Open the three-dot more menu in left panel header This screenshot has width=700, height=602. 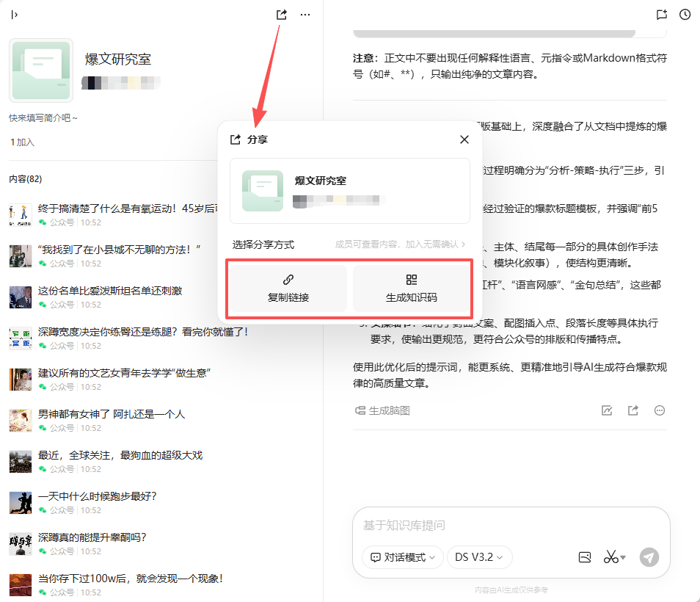pyautogui.click(x=305, y=15)
